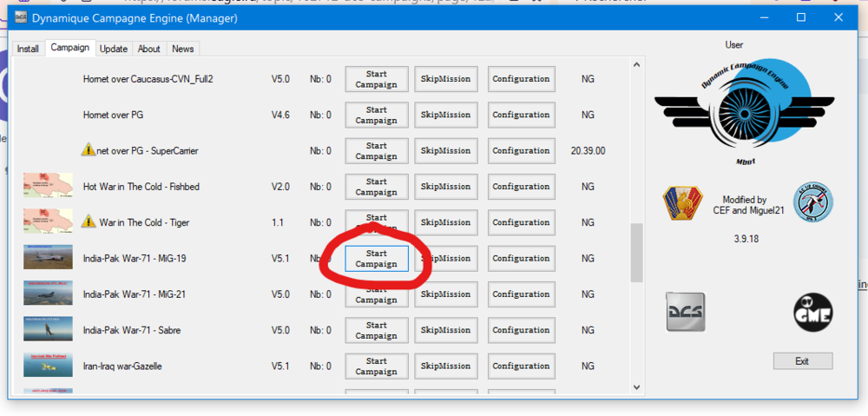This screenshot has height=416, width=868.
Task: SkipMission for Hot War in The Cold - Fishbed
Action: (445, 187)
